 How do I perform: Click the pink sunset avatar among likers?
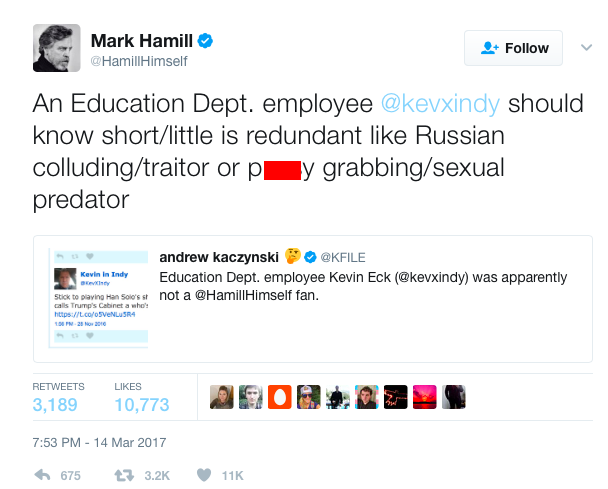[425, 397]
